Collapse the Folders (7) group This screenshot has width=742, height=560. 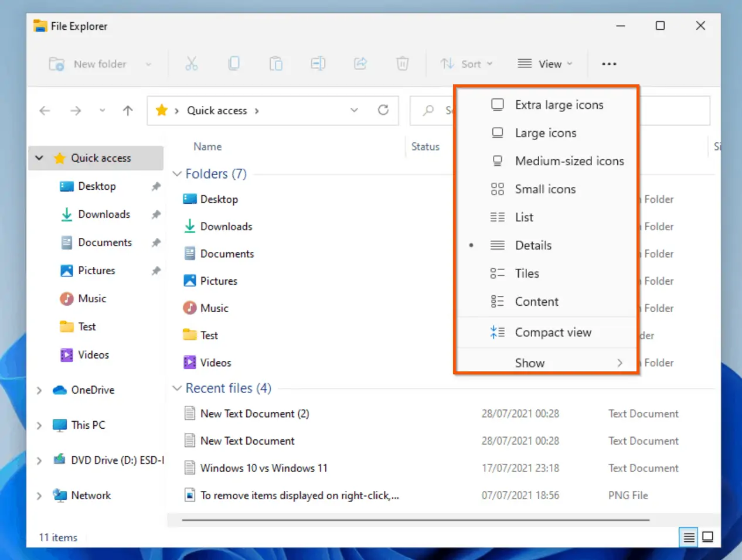pyautogui.click(x=177, y=174)
